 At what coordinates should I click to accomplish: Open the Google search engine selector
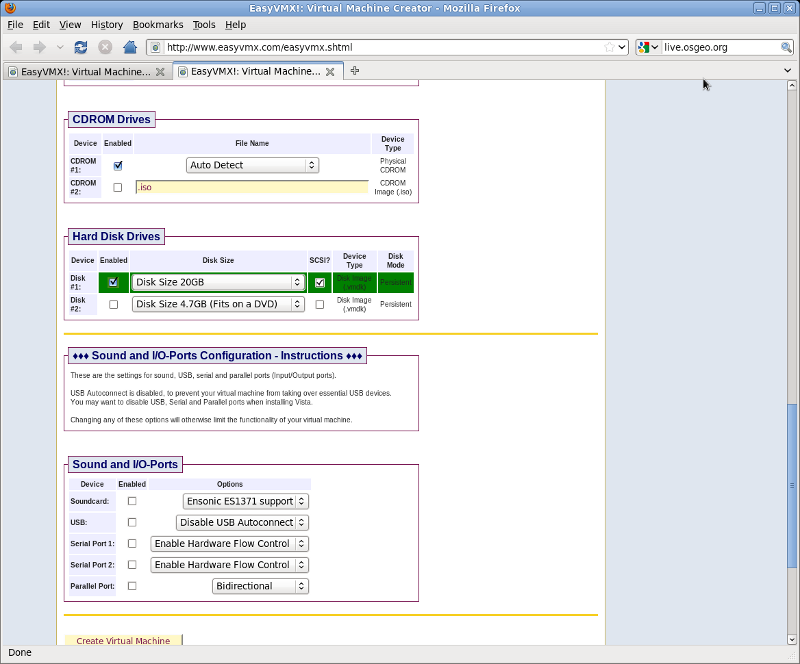tap(648, 47)
